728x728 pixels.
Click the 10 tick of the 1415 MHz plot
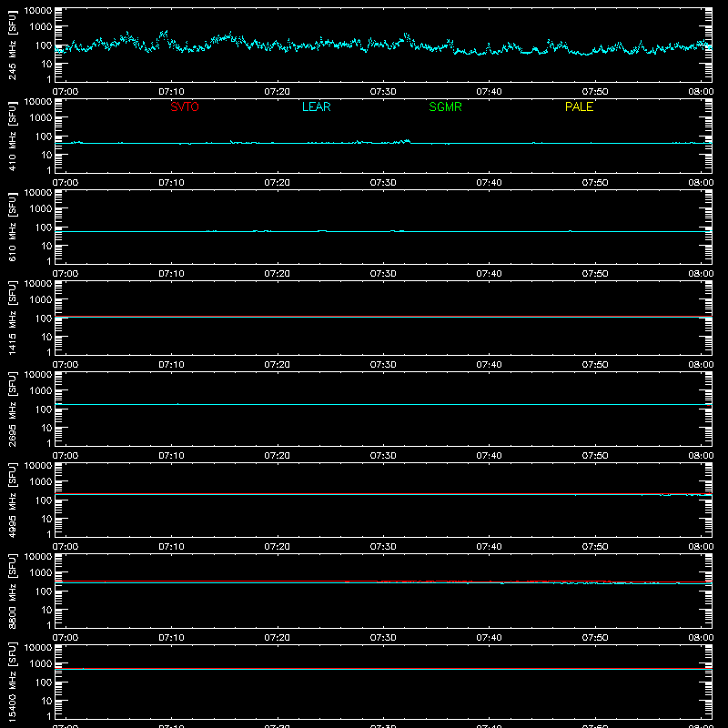pos(46,337)
